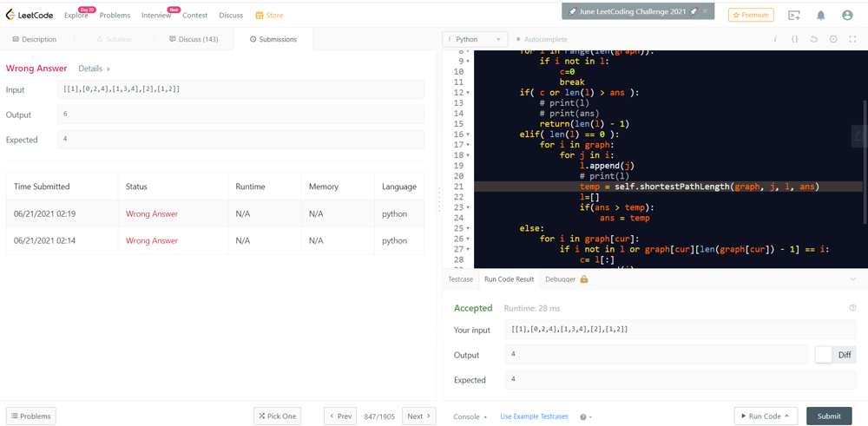Collapse the console panel chevron

853,279
